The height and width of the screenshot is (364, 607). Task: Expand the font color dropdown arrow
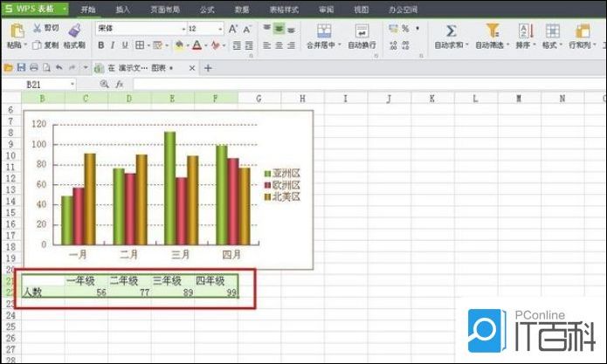click(206, 45)
